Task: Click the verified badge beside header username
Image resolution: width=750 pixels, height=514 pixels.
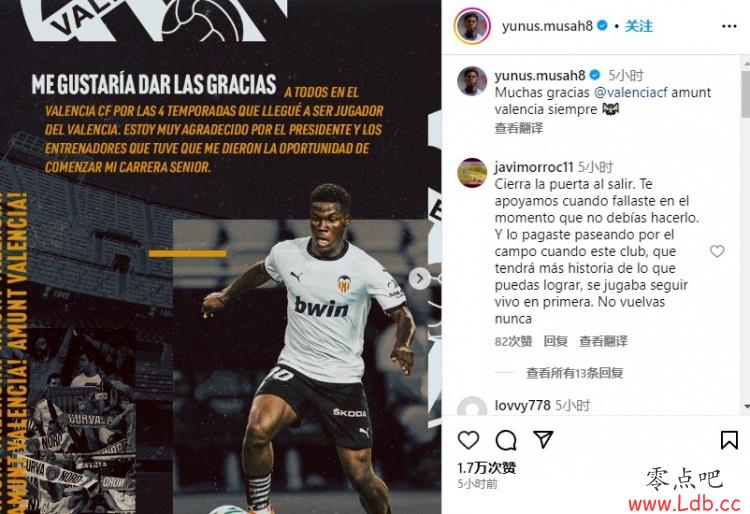Action: coord(603,26)
